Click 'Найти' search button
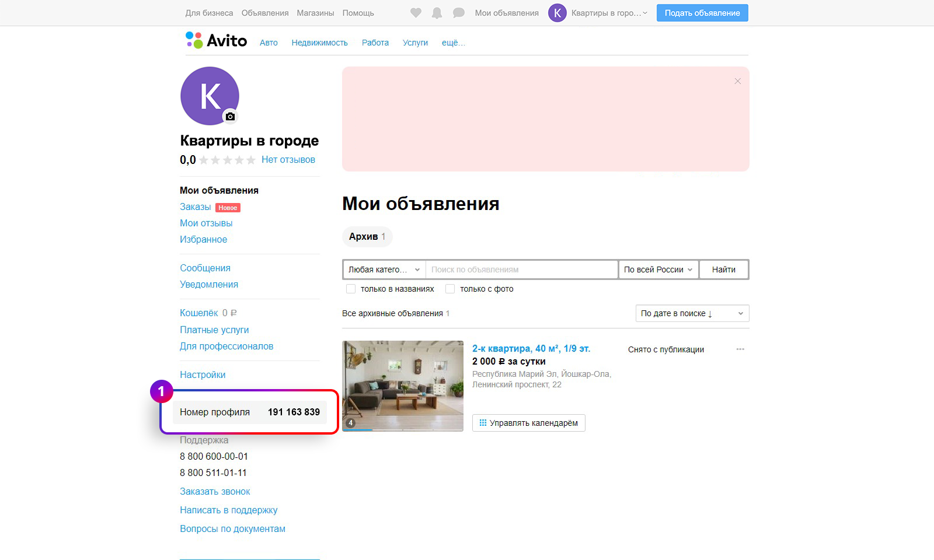This screenshot has height=560, width=934. tap(724, 269)
